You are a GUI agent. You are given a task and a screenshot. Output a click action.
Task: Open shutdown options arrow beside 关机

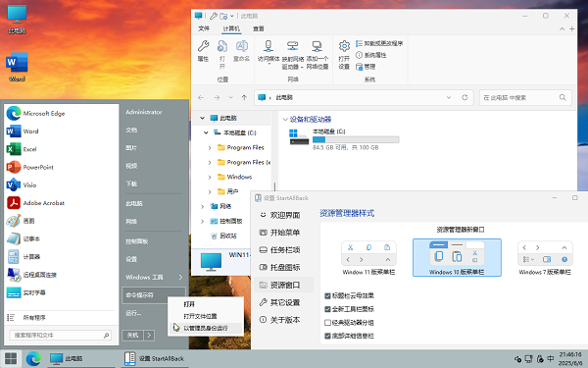[149, 335]
